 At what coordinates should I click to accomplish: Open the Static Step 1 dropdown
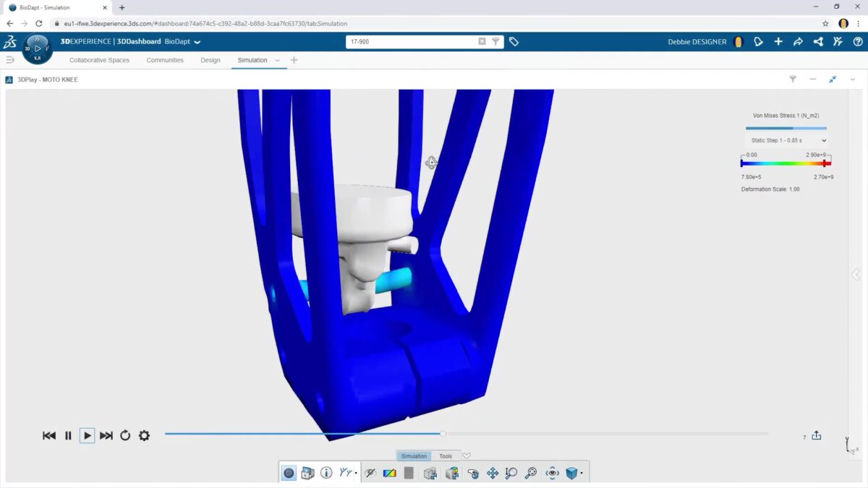[786, 140]
